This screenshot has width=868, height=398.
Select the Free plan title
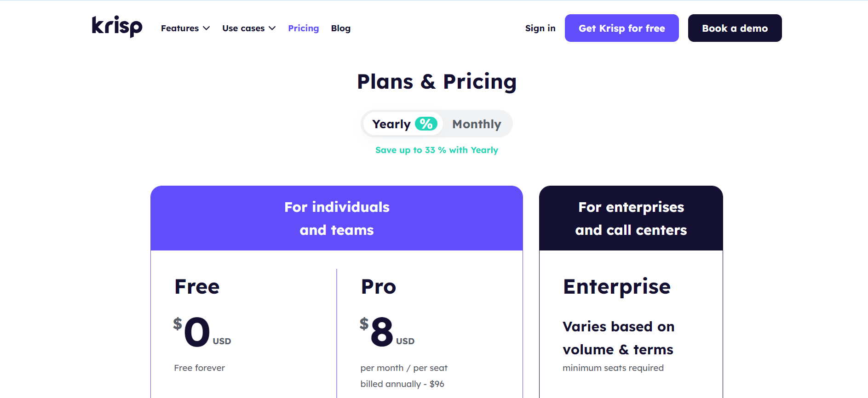point(197,287)
